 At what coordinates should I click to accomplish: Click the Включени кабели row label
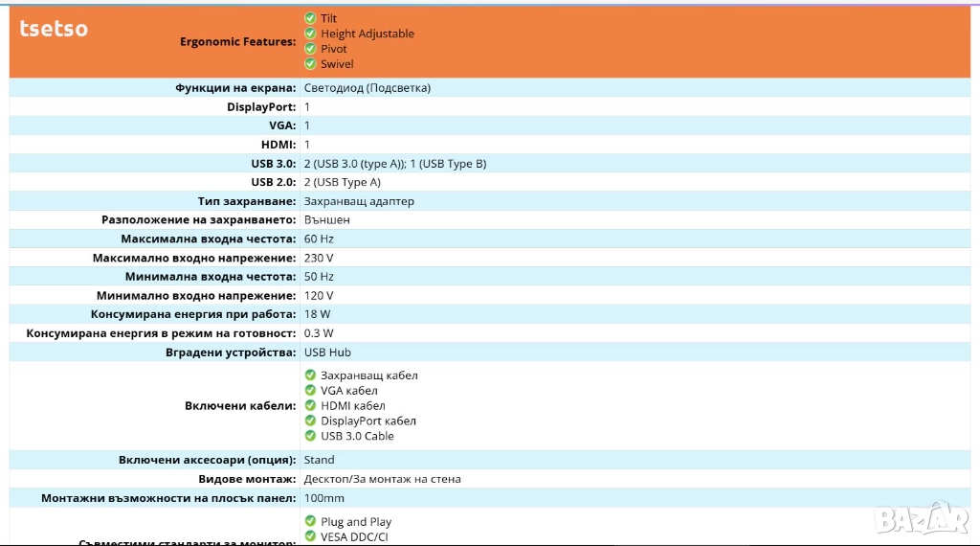coord(240,406)
